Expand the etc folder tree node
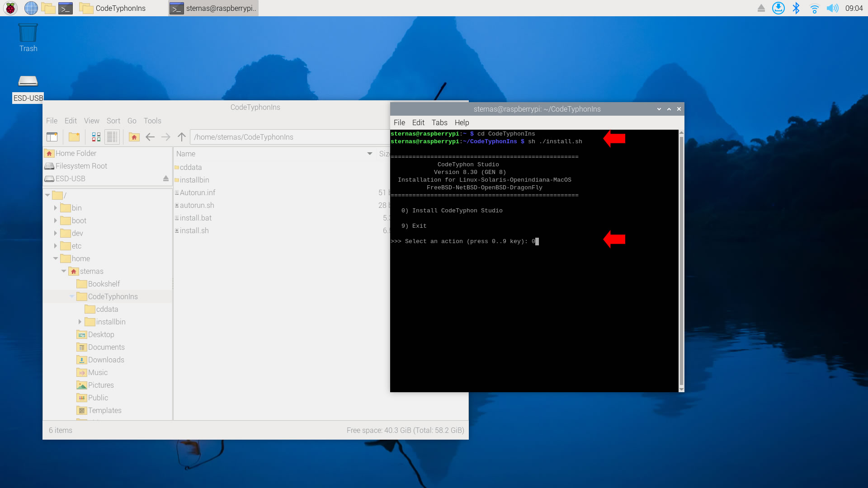868x488 pixels. pyautogui.click(x=56, y=246)
